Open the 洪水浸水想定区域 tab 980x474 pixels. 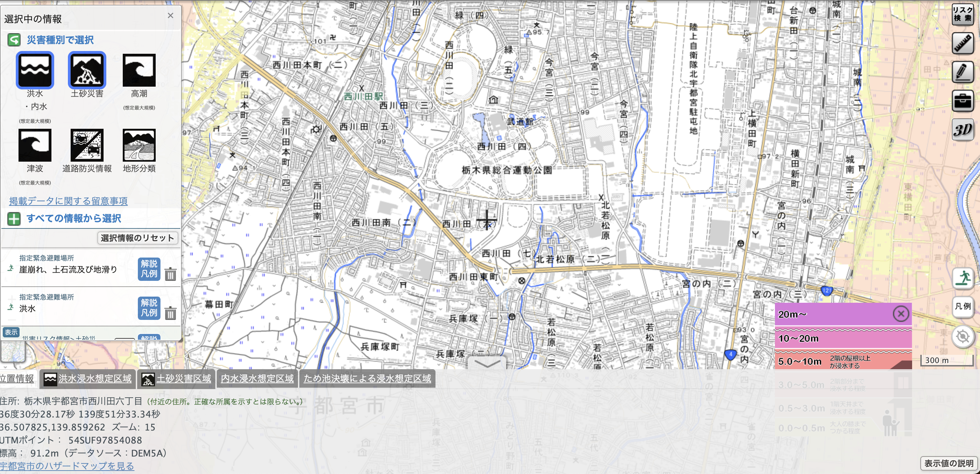tap(87, 378)
